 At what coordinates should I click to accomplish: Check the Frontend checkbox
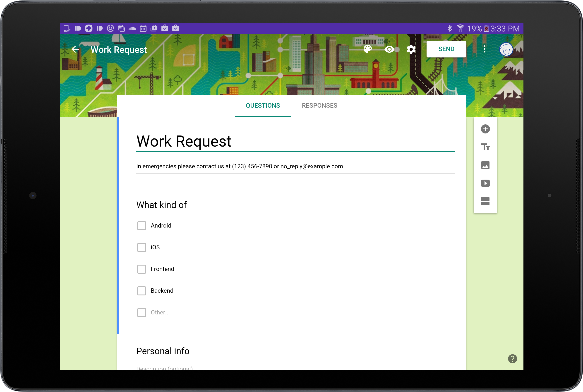coord(142,269)
